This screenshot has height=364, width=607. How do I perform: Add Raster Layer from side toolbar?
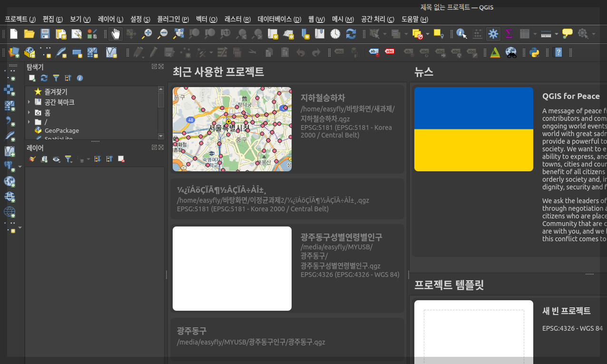[x=10, y=90]
